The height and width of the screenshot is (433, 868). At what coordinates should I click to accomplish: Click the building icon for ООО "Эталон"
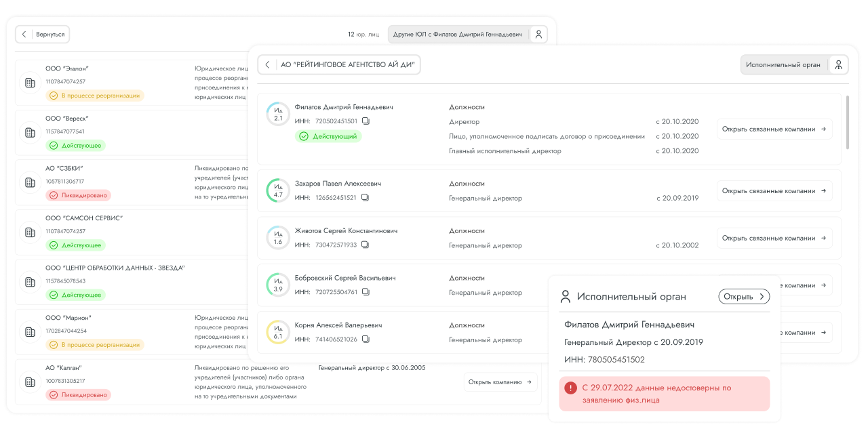pos(30,83)
